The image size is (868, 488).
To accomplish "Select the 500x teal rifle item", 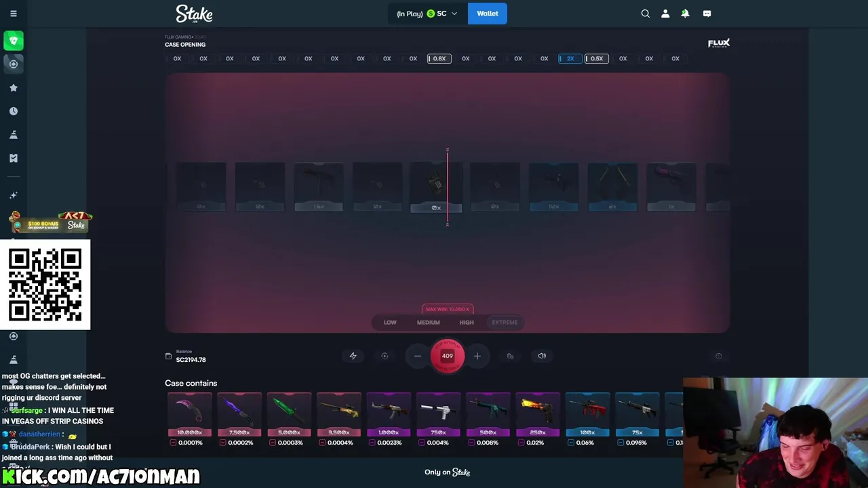I will pos(488,415).
